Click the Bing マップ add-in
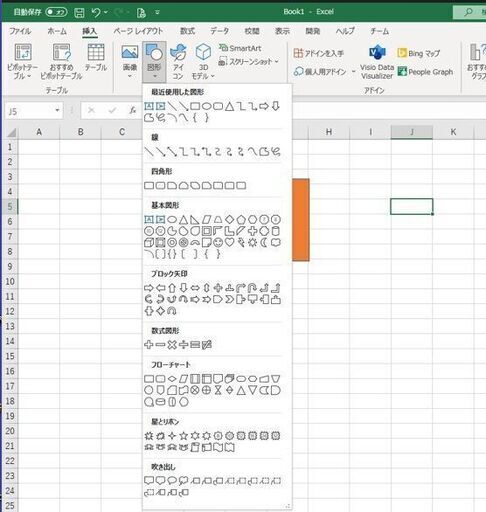 point(419,53)
